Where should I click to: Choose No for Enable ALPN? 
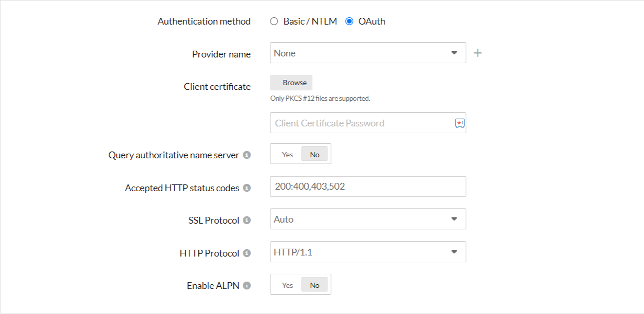click(x=314, y=285)
